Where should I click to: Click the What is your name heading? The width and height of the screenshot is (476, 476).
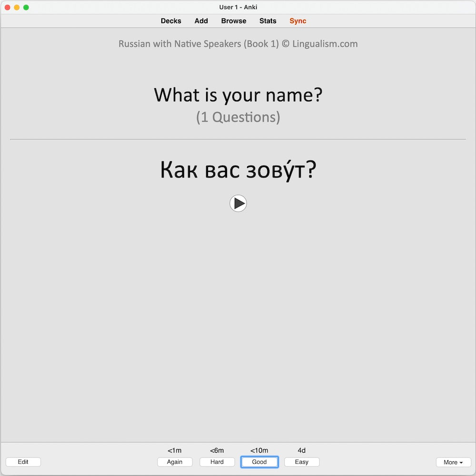(x=238, y=95)
